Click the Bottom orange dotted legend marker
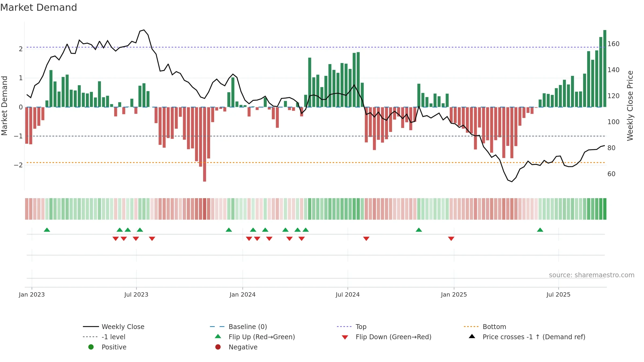 [471, 327]
